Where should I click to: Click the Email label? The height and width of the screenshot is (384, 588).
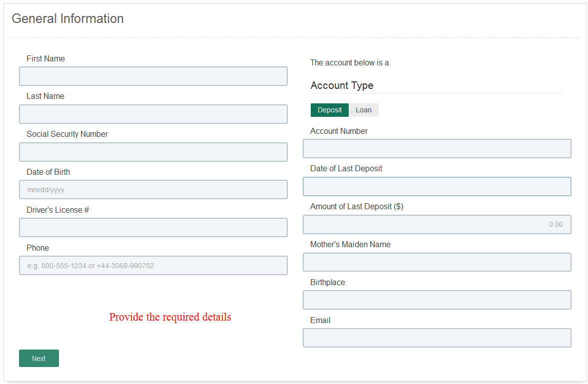tap(320, 320)
